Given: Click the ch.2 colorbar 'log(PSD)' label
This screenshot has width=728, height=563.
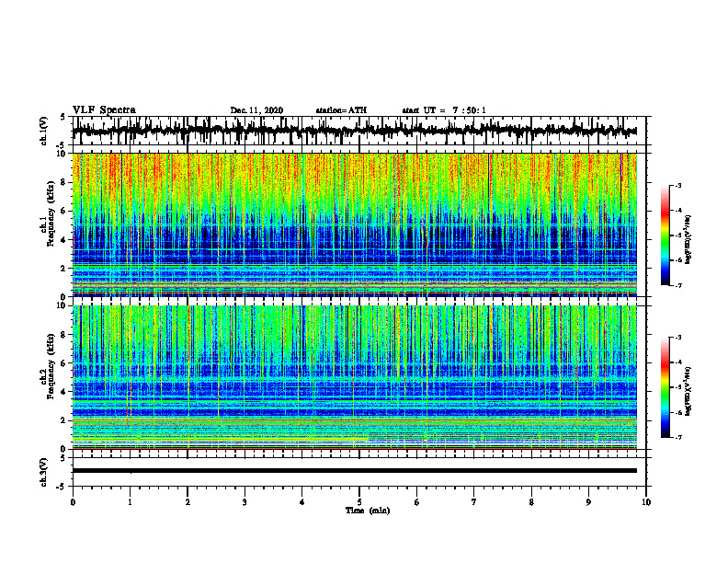Looking at the screenshot, I should (688, 391).
